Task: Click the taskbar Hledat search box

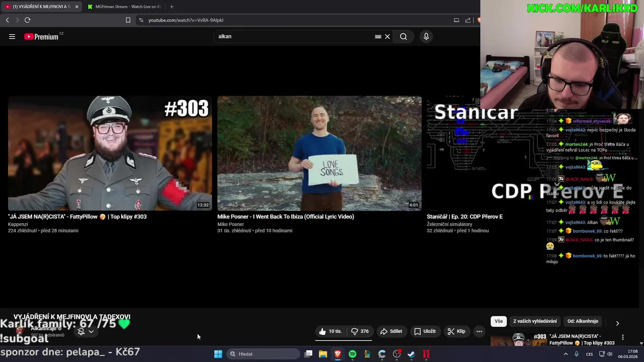Action: pos(263,354)
